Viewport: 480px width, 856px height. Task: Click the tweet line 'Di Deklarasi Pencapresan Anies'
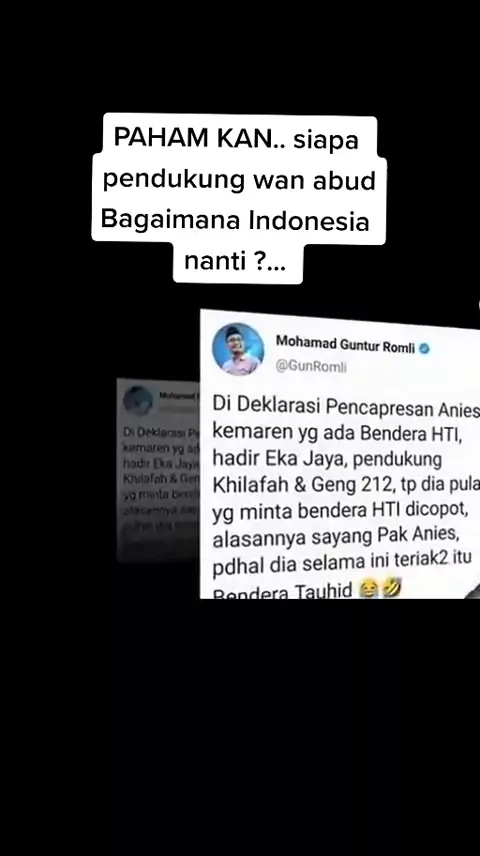click(x=346, y=407)
